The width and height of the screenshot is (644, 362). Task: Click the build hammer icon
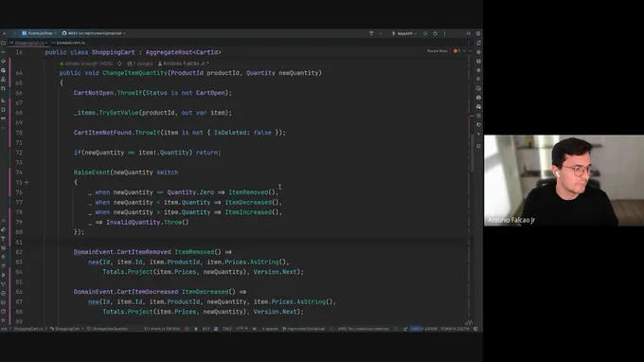371,34
